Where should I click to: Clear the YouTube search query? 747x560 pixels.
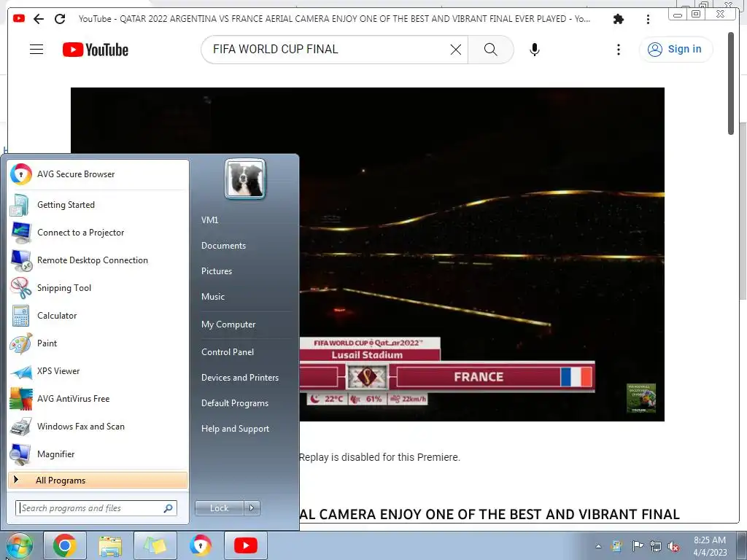pyautogui.click(x=456, y=50)
